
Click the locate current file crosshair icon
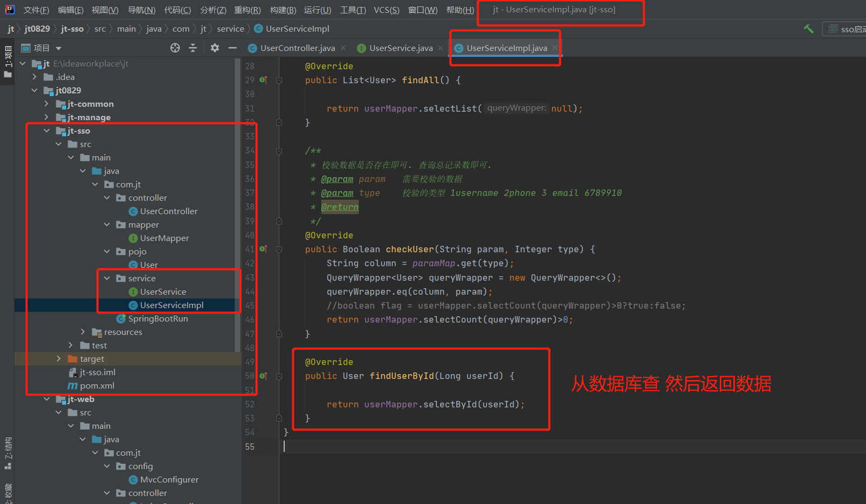tap(175, 48)
